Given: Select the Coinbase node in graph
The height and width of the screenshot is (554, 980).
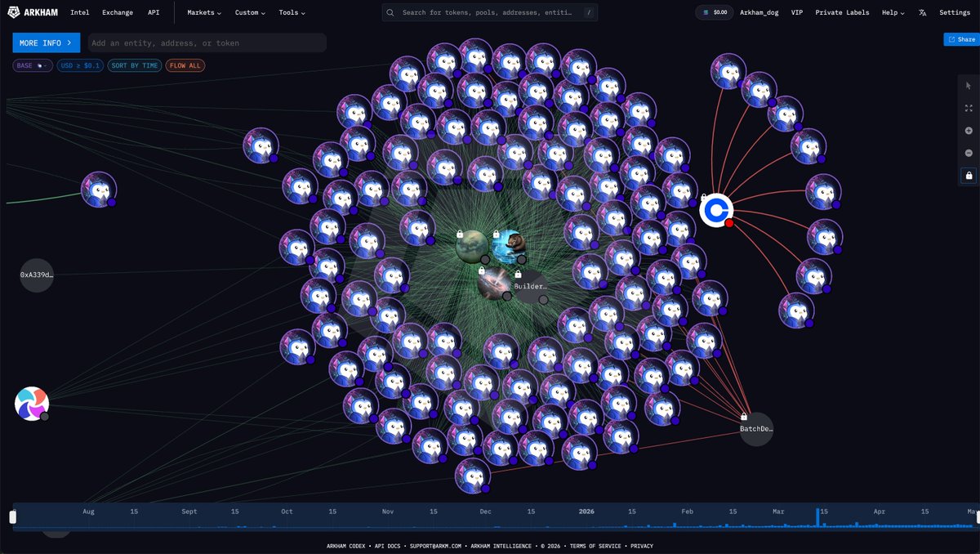Looking at the screenshot, I should pos(716,210).
